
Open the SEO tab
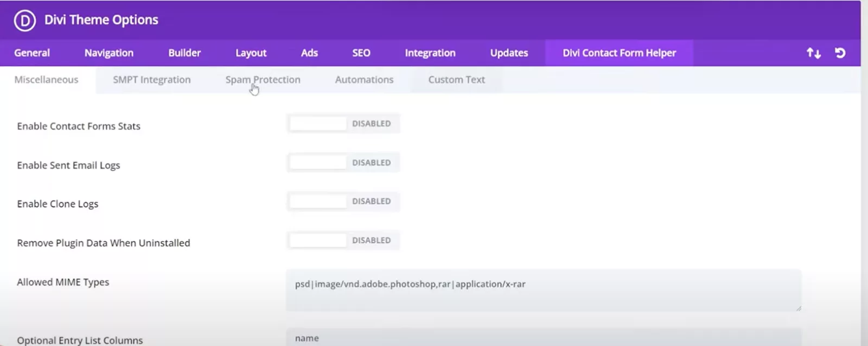361,53
